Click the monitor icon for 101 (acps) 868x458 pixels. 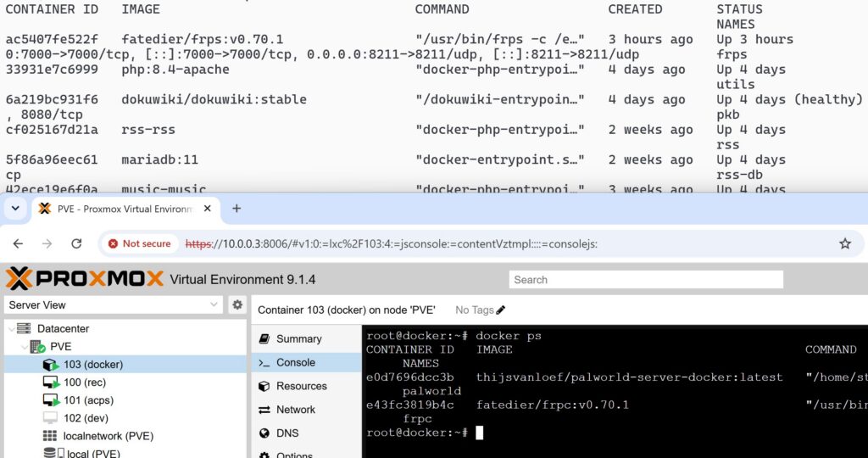tap(50, 399)
